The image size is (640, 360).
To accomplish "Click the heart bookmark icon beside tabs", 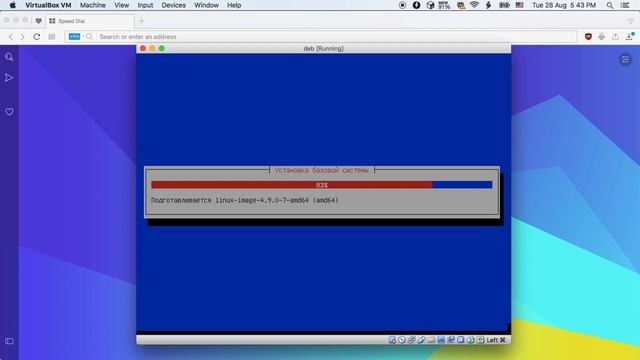I will pos(38,21).
